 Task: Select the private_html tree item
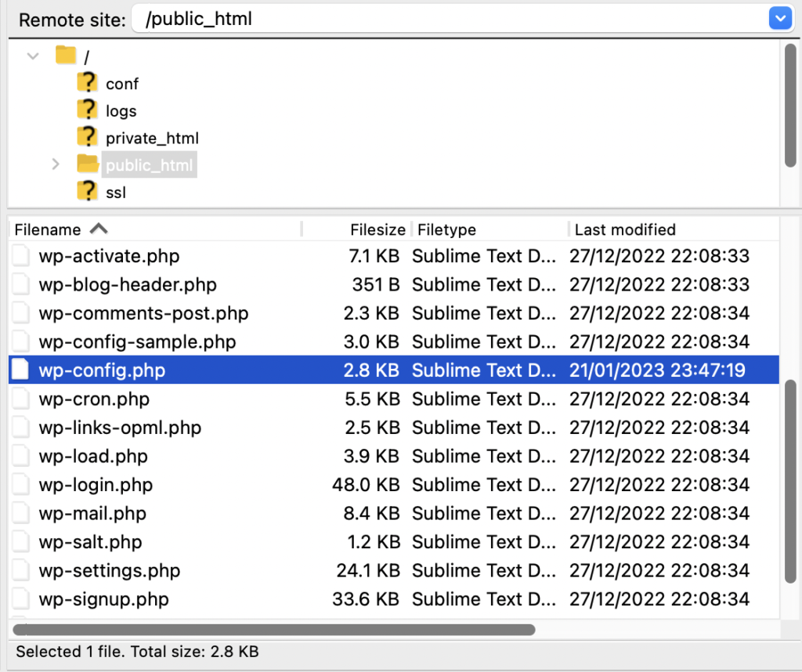[152, 138]
